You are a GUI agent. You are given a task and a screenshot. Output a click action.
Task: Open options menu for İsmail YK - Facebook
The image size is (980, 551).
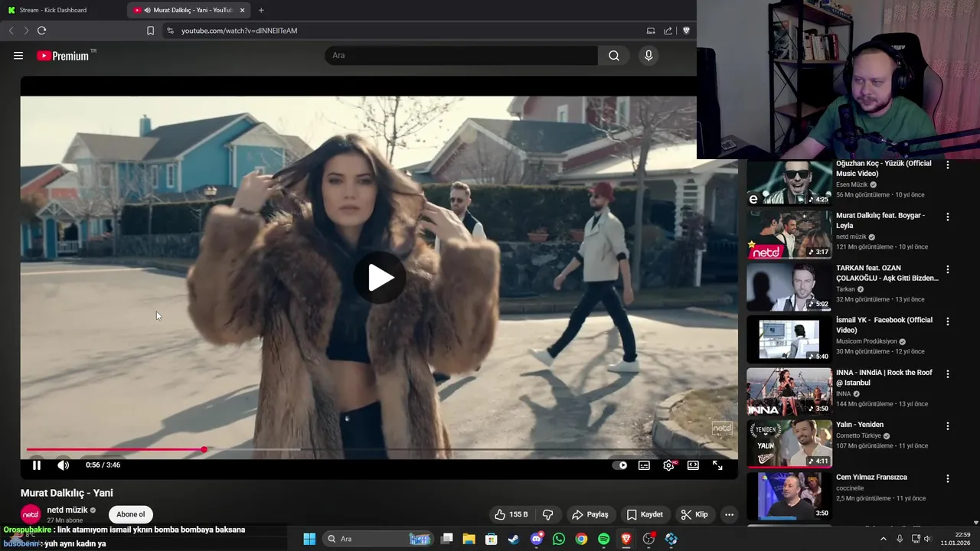click(948, 321)
